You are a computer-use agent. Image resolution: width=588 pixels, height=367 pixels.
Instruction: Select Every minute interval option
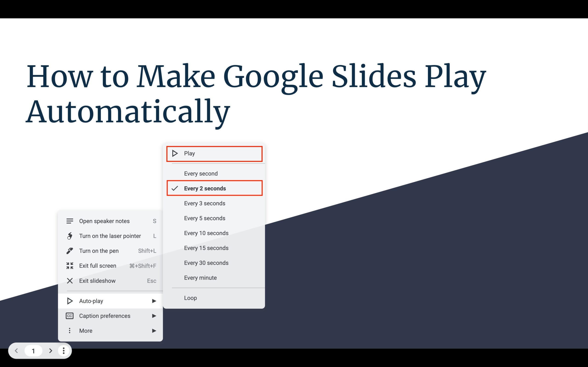[200, 278]
